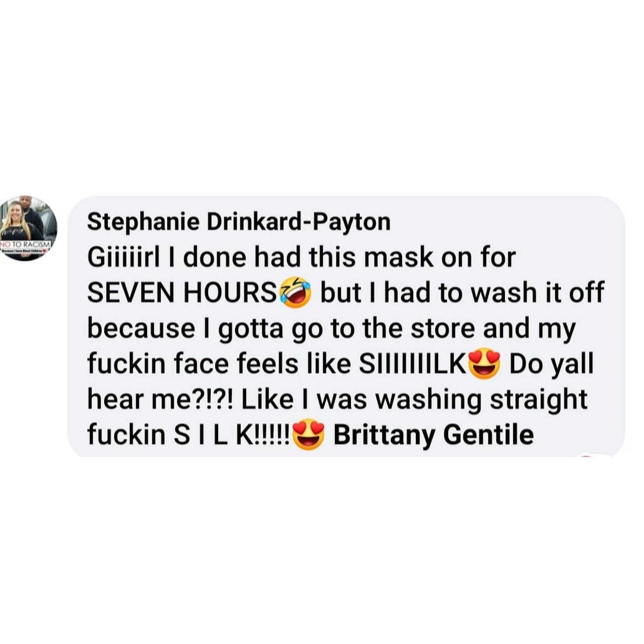This screenshot has width=644, height=644.
Task: Click the words 'wash it off'
Action: [x=537, y=293]
